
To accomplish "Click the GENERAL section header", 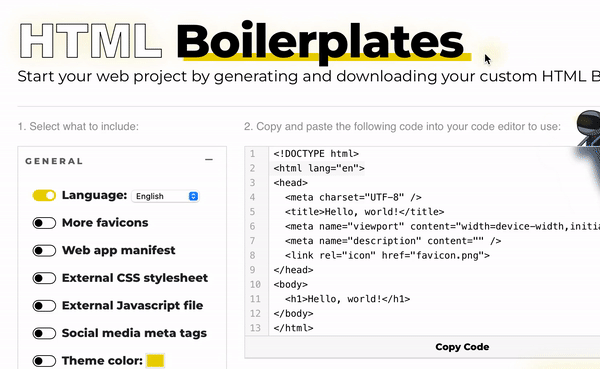I will [x=54, y=161].
